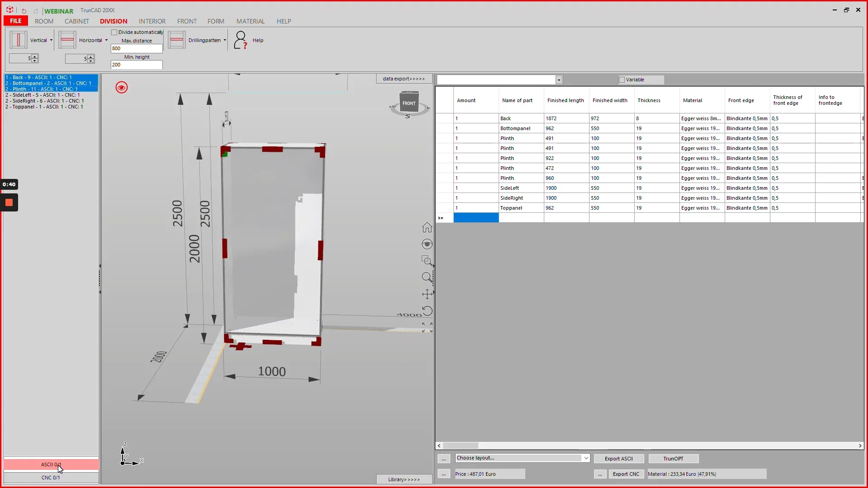868x488 pixels.
Task: Click the TrunOPT button
Action: pyautogui.click(x=673, y=459)
